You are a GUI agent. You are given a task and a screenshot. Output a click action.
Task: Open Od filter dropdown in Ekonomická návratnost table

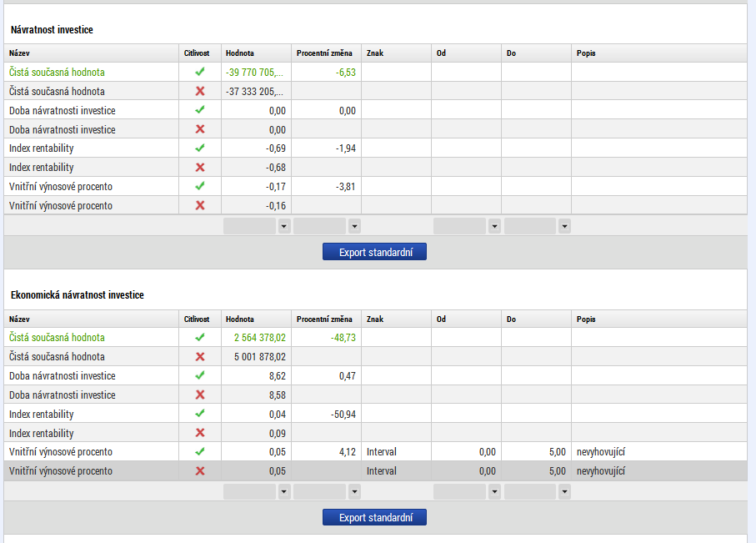pos(494,492)
